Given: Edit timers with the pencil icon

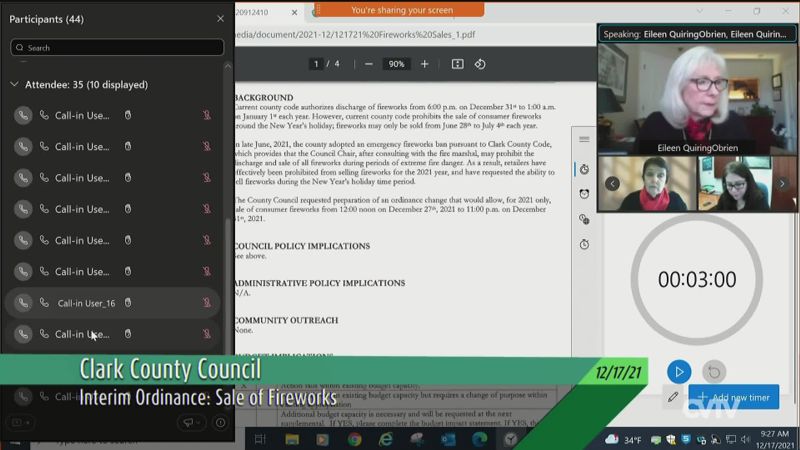Looking at the screenshot, I should pyautogui.click(x=673, y=397).
